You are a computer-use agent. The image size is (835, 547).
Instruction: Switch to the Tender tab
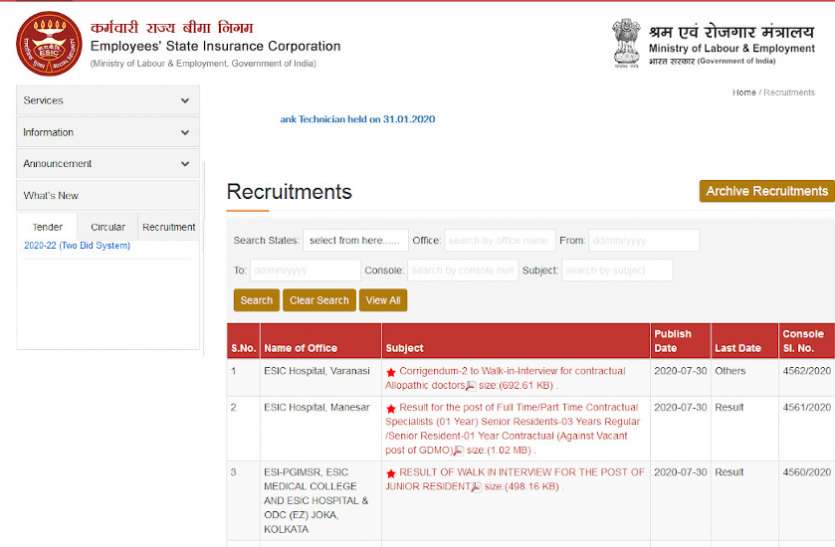(47, 227)
